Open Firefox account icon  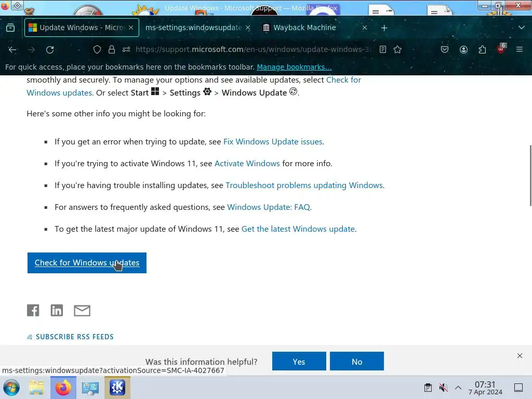(463, 49)
